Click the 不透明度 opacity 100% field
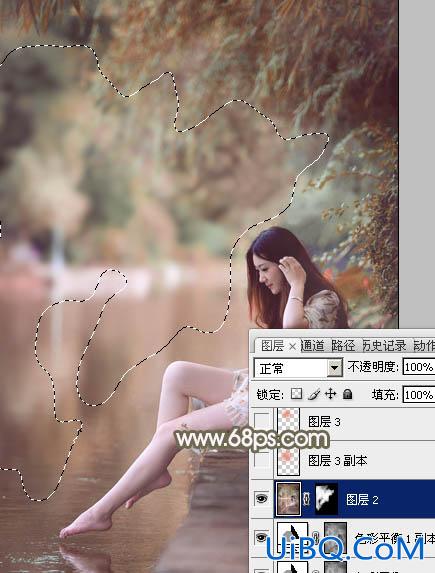The height and width of the screenshot is (573, 435). 419,367
